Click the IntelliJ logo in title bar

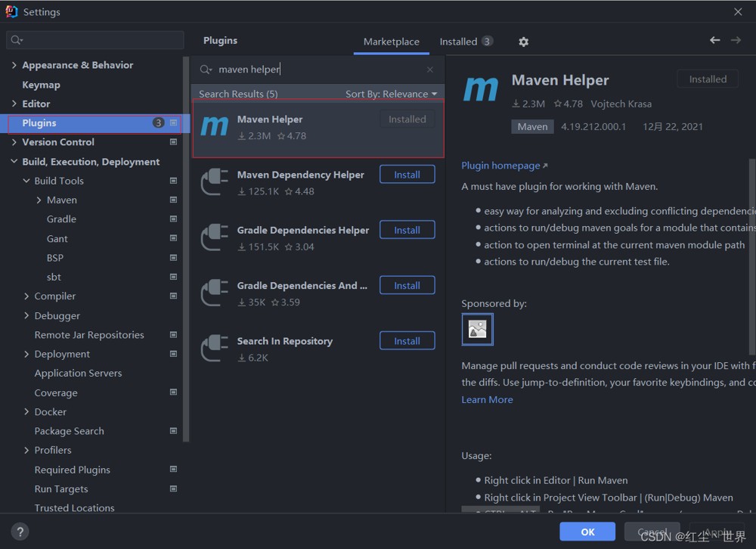[11, 11]
